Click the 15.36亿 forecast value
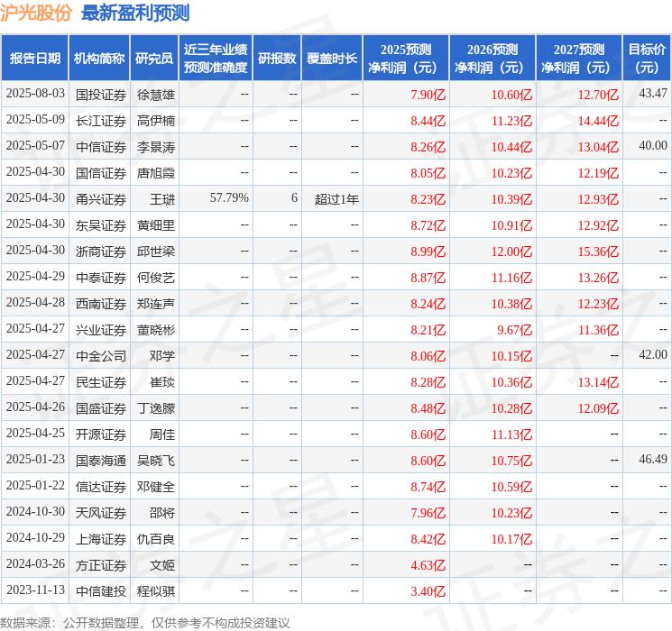 coord(598,251)
